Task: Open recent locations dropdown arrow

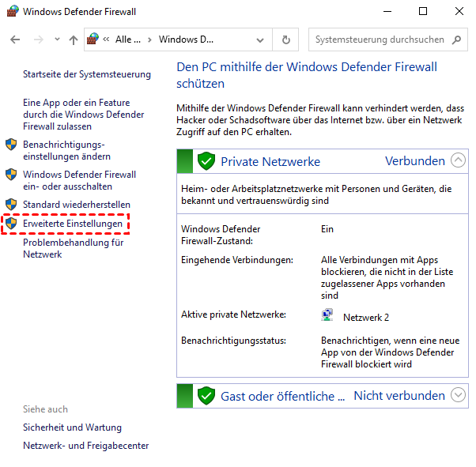Action: (x=57, y=40)
